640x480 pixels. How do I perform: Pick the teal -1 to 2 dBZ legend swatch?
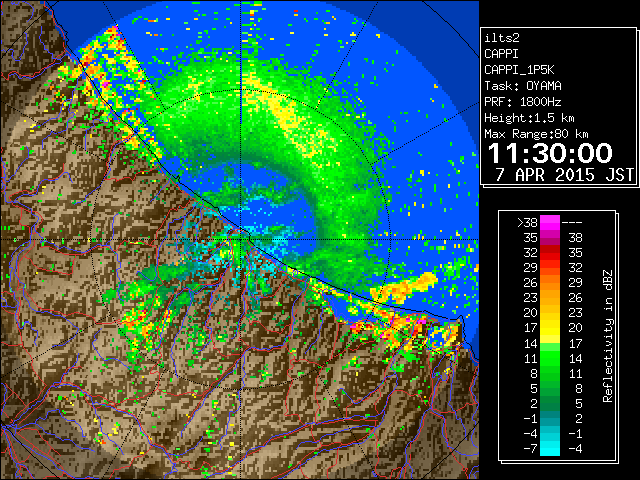550,418
